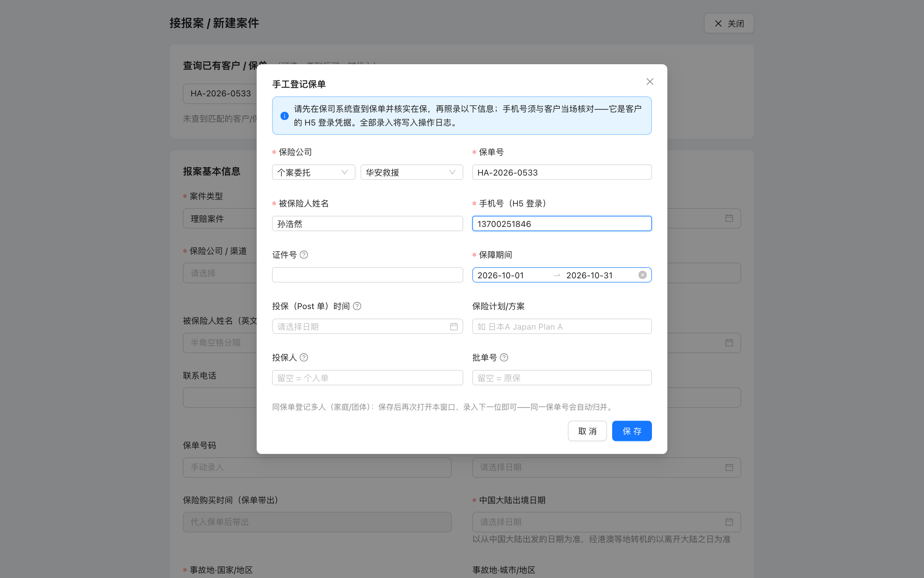Click the info icon in the blue notice
924x578 pixels.
point(284,116)
